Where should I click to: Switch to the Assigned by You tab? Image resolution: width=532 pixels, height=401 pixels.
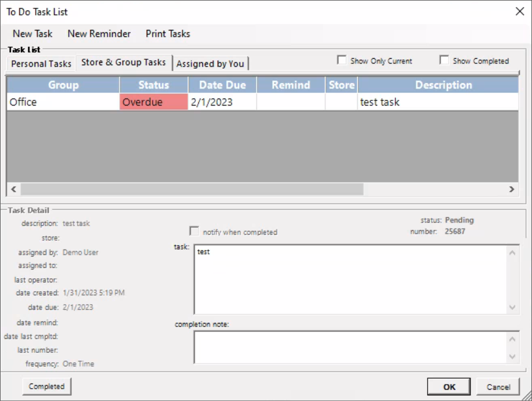point(210,63)
